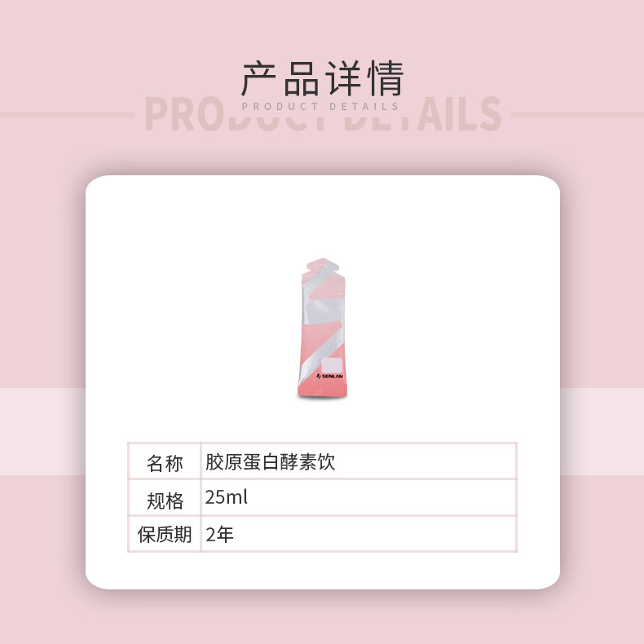
Task: Click the pink sachet product image
Action: 323,328
